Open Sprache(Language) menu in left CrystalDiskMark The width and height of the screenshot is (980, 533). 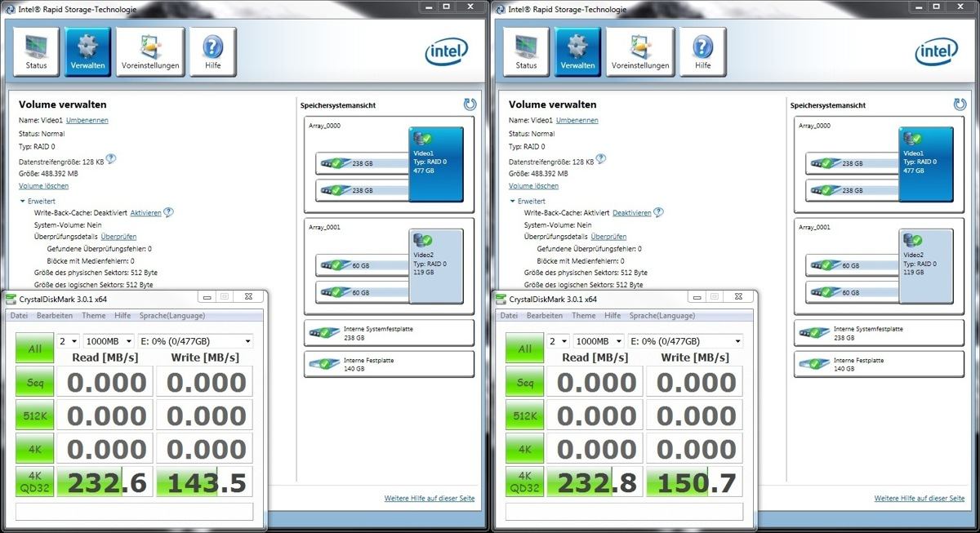pos(172,315)
